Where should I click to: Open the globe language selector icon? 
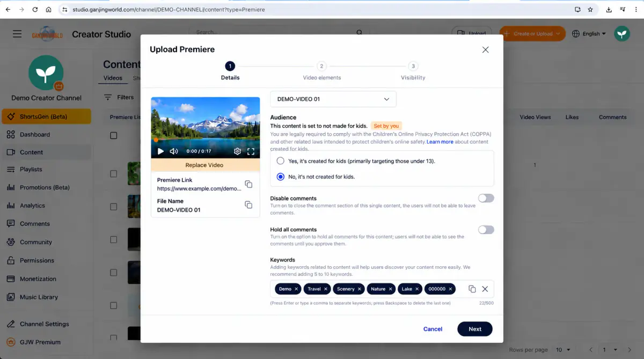tap(576, 33)
